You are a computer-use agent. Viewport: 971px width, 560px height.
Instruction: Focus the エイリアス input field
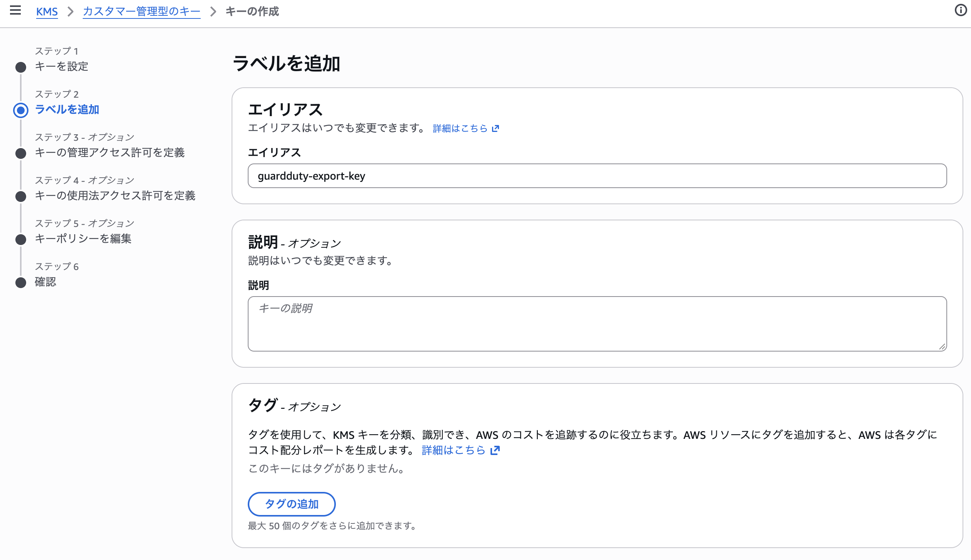pyautogui.click(x=597, y=176)
